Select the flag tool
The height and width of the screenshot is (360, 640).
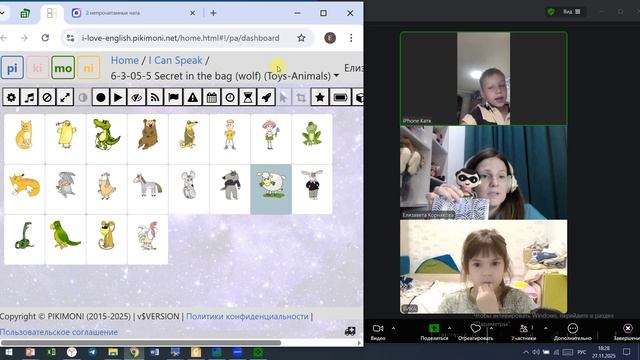pos(173,98)
